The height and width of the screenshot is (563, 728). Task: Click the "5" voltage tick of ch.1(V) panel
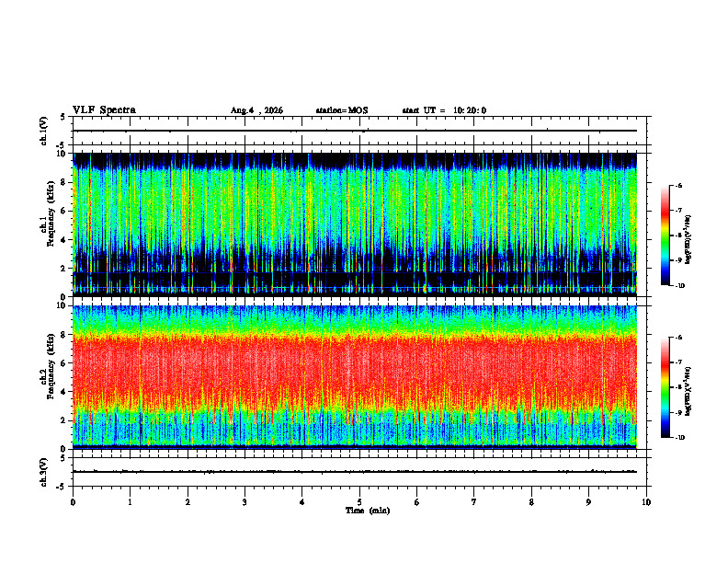(63, 117)
